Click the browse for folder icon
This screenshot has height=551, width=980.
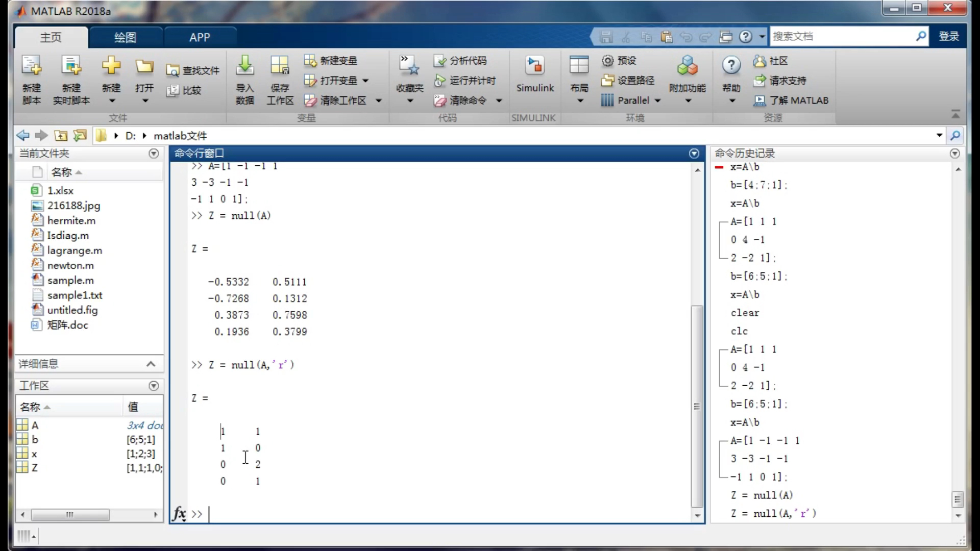tap(80, 136)
